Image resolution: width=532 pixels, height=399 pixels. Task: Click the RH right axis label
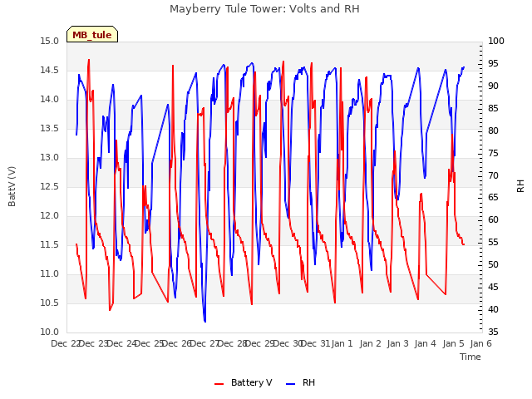click(520, 186)
